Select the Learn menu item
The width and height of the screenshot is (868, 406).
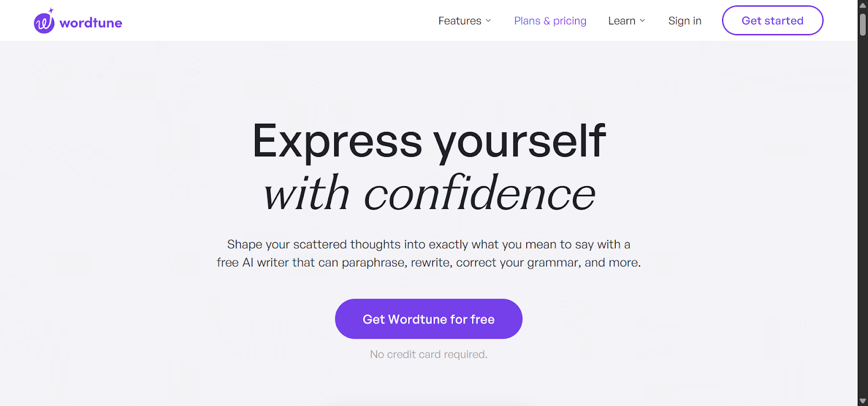point(621,21)
